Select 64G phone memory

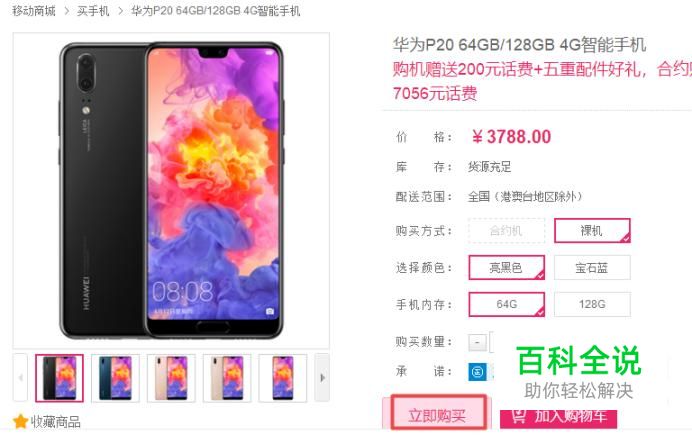click(506, 304)
